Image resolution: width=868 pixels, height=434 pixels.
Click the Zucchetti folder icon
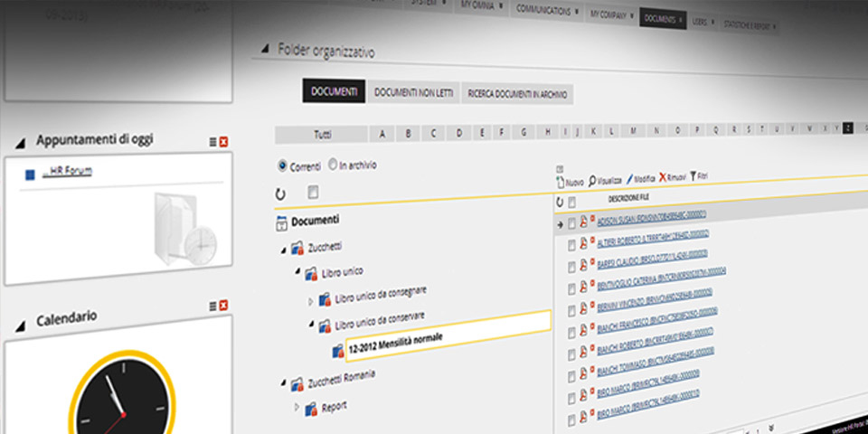[297, 248]
